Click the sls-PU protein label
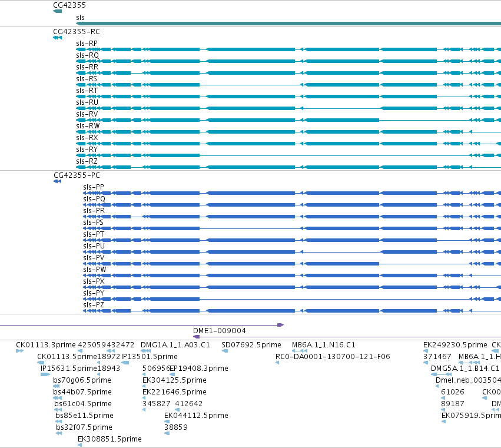 (x=94, y=246)
